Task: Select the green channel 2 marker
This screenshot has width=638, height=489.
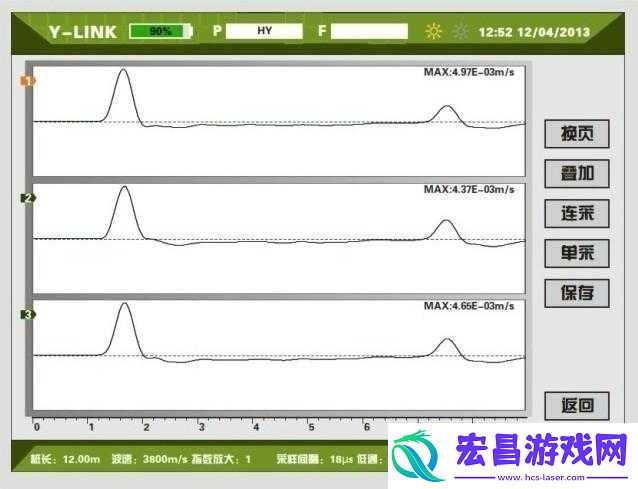Action: point(28,198)
